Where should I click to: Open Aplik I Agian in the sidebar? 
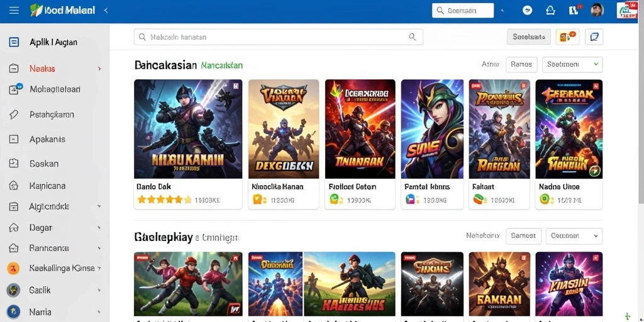[53, 42]
